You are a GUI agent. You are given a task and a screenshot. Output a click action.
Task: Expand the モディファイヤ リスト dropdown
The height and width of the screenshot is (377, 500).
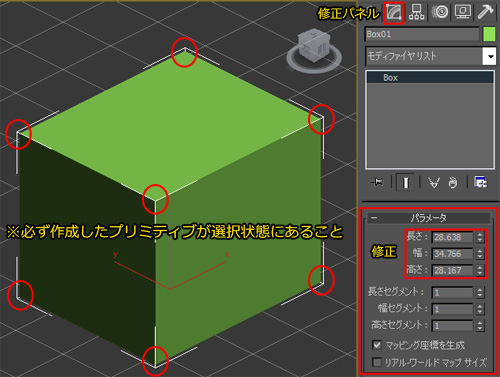tap(490, 56)
